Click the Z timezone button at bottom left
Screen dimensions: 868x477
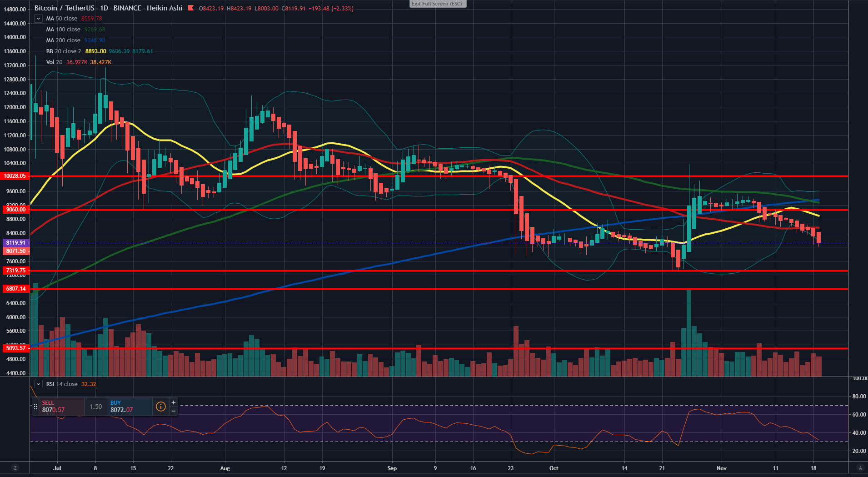15,468
